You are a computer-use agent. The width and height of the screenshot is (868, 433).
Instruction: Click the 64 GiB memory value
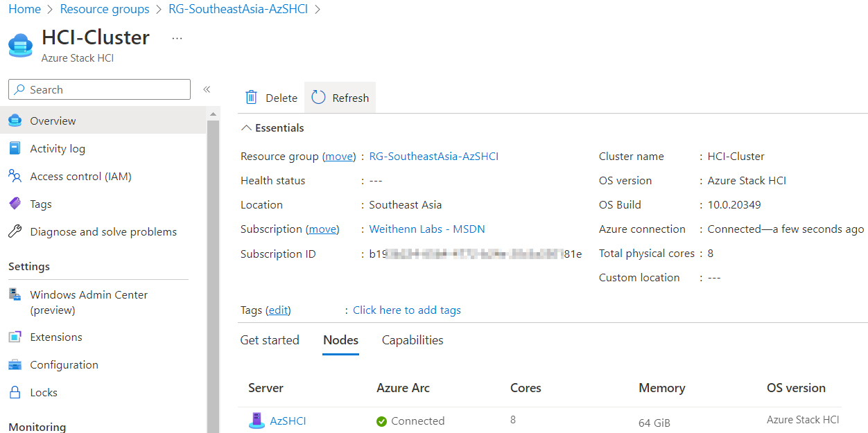pyautogui.click(x=654, y=423)
